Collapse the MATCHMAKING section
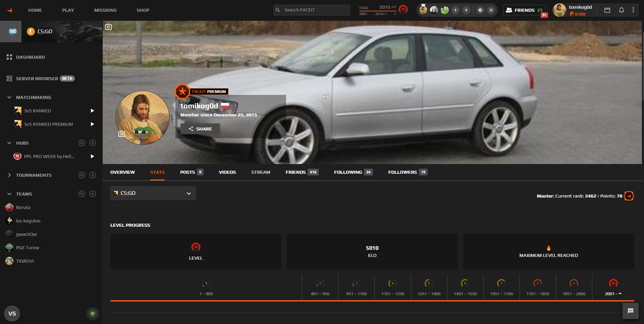 [x=10, y=97]
